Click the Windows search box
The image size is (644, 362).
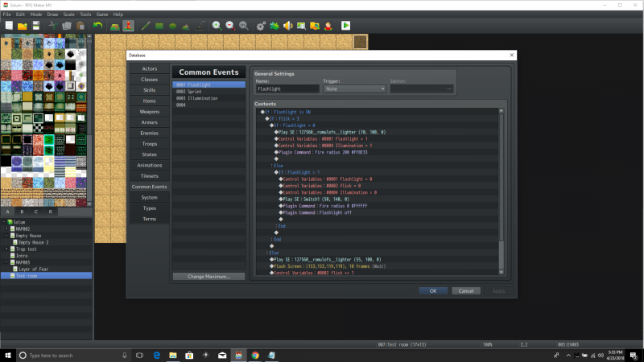[x=74, y=355]
